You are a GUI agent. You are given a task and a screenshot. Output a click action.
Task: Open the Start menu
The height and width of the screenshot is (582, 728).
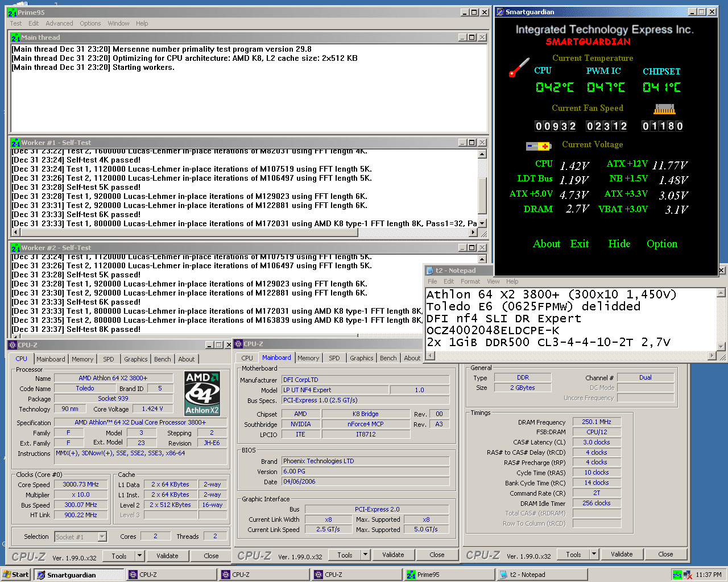click(16, 575)
